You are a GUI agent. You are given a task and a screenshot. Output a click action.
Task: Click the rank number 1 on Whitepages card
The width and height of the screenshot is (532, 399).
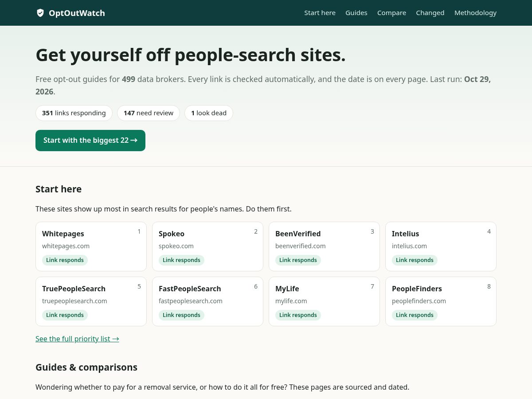coord(139,231)
